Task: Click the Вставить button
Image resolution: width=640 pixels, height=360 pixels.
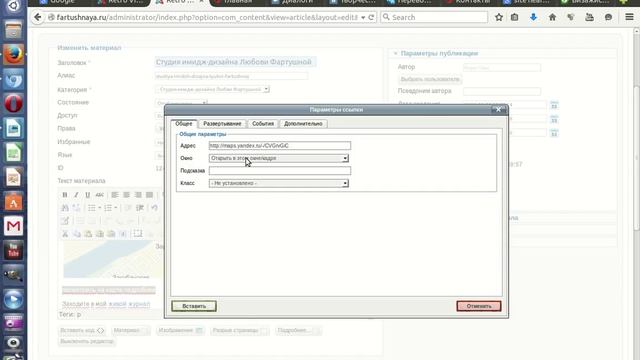Action: click(x=194, y=306)
